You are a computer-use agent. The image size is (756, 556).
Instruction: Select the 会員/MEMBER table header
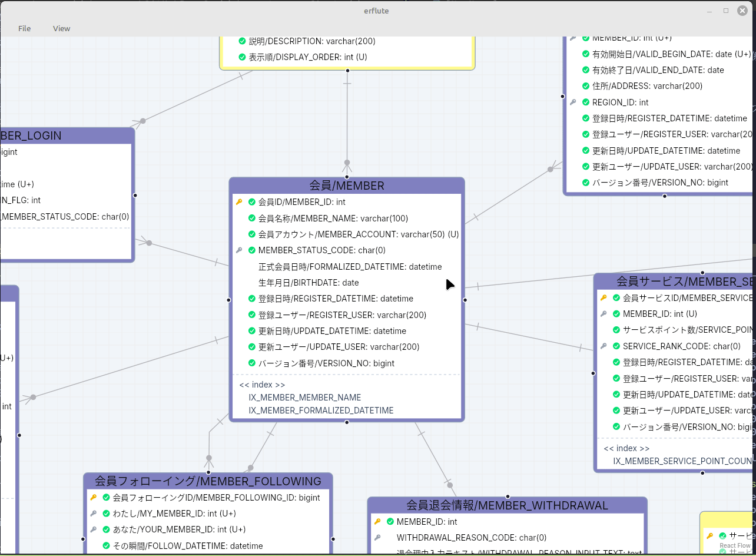[347, 186]
